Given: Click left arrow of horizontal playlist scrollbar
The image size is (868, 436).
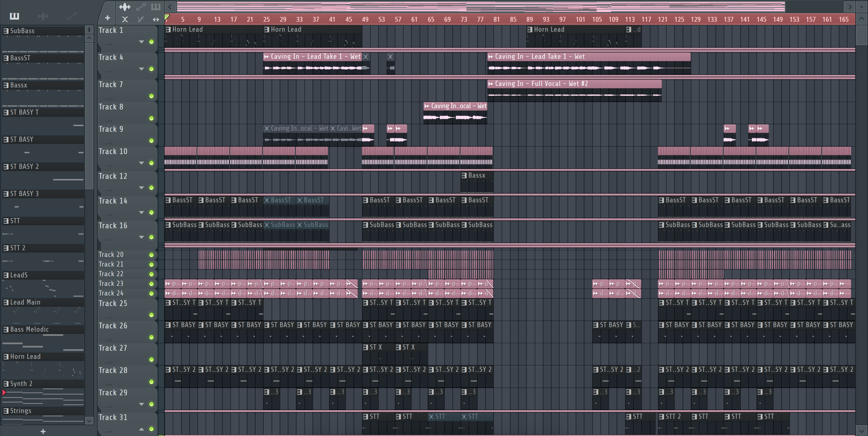Looking at the screenshot, I should click(170, 6).
